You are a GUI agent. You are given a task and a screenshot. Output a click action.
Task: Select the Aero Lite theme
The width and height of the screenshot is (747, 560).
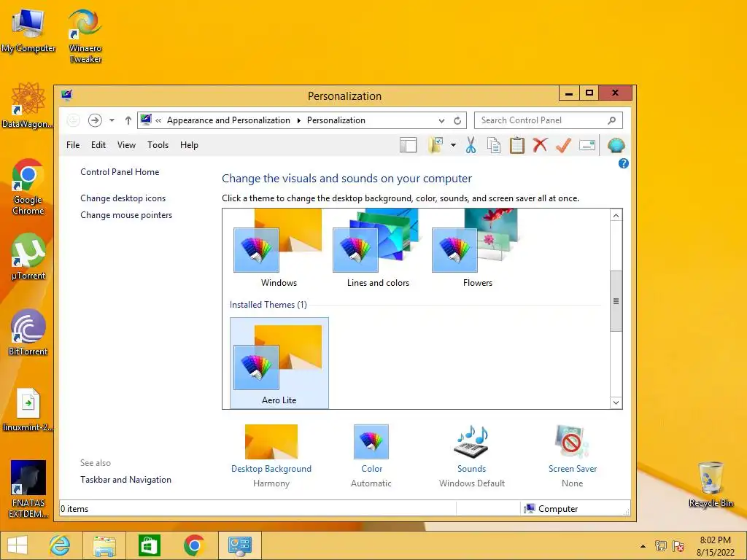[279, 363]
